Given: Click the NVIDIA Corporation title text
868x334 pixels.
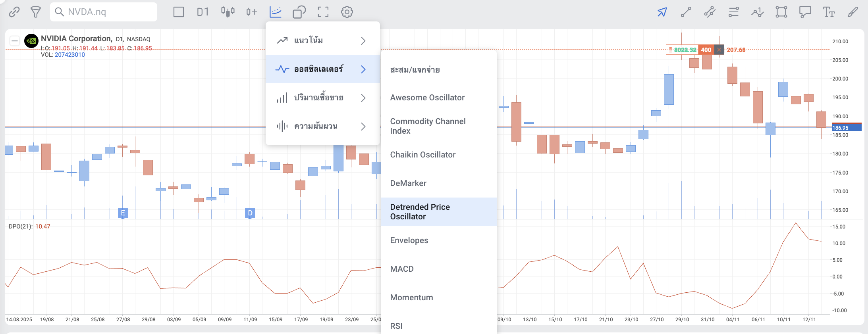Looking at the screenshot, I should tap(76, 38).
